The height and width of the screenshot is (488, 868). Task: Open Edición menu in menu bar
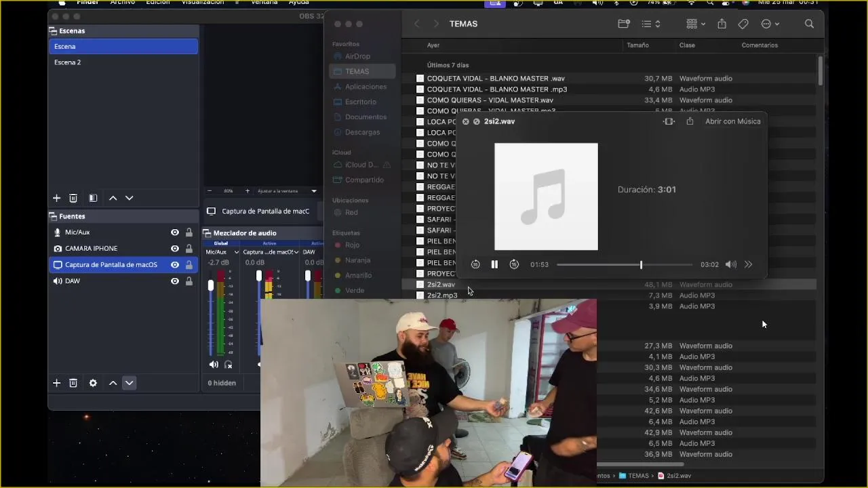tap(158, 3)
